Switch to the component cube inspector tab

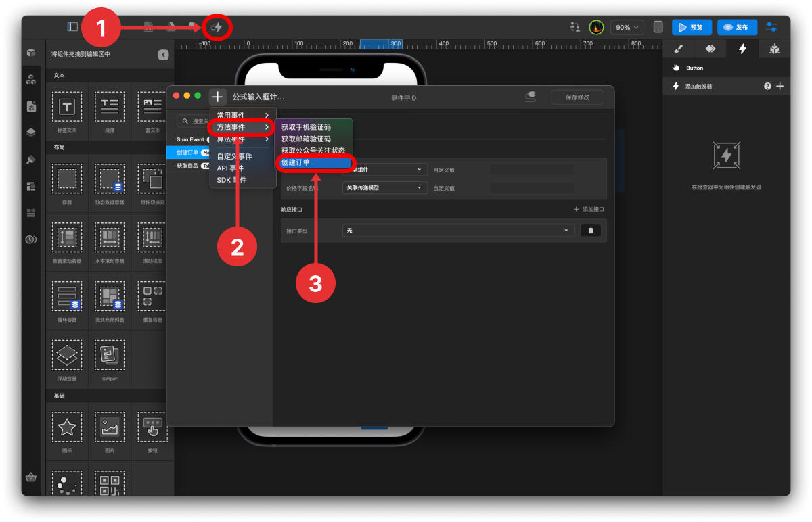774,49
